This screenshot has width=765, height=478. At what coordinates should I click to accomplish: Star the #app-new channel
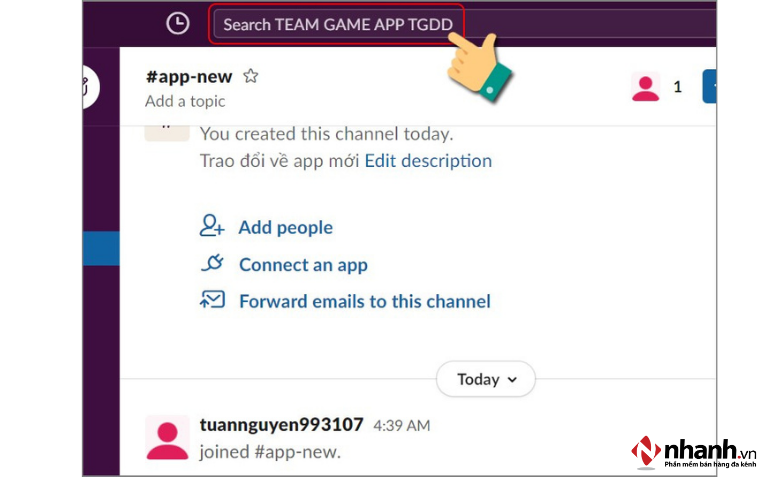click(x=251, y=76)
